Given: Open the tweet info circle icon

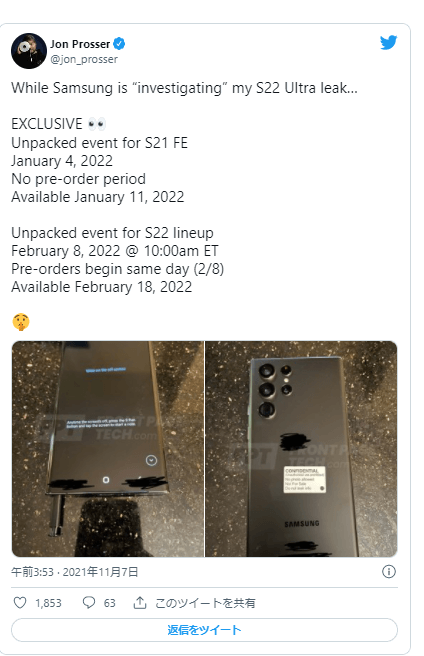Looking at the screenshot, I should point(389,571).
